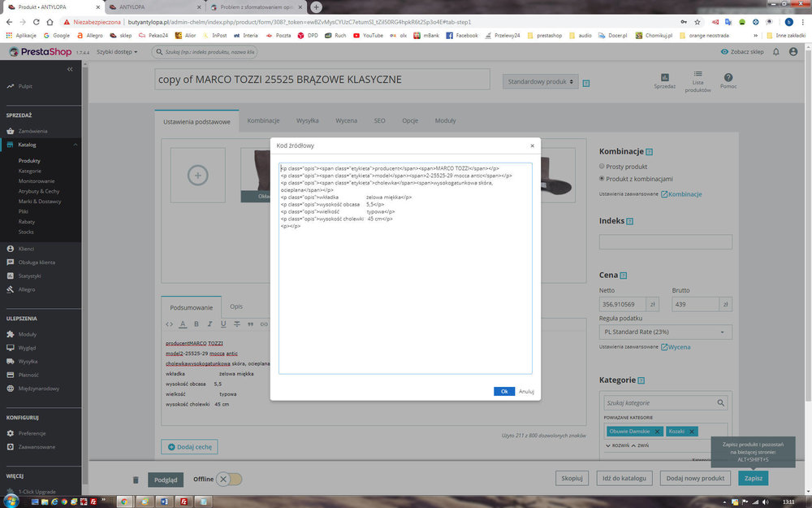Image resolution: width=812 pixels, height=508 pixels.
Task: Click the Skopiuj duplicate button
Action: (x=572, y=478)
